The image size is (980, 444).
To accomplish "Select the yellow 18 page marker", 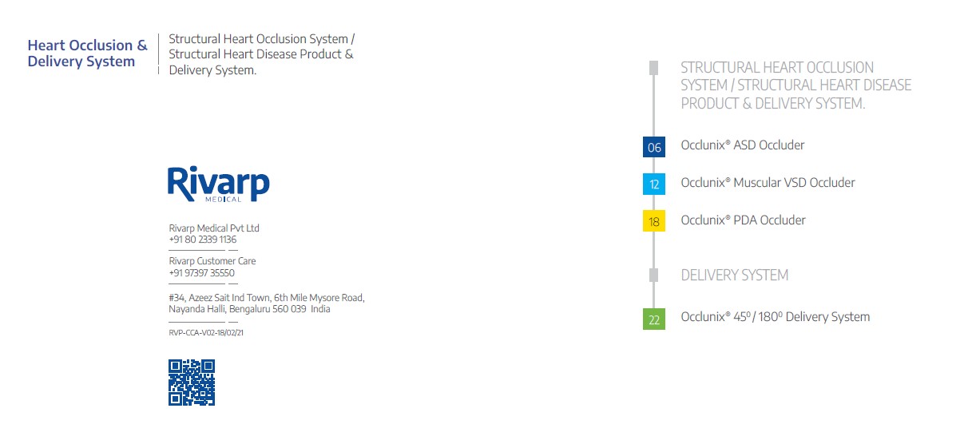I will (x=654, y=221).
